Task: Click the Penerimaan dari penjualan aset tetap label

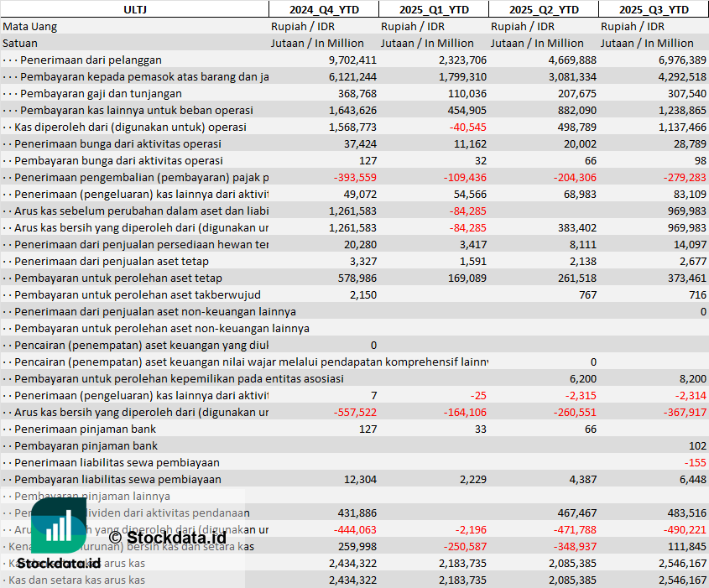Action: [112, 261]
